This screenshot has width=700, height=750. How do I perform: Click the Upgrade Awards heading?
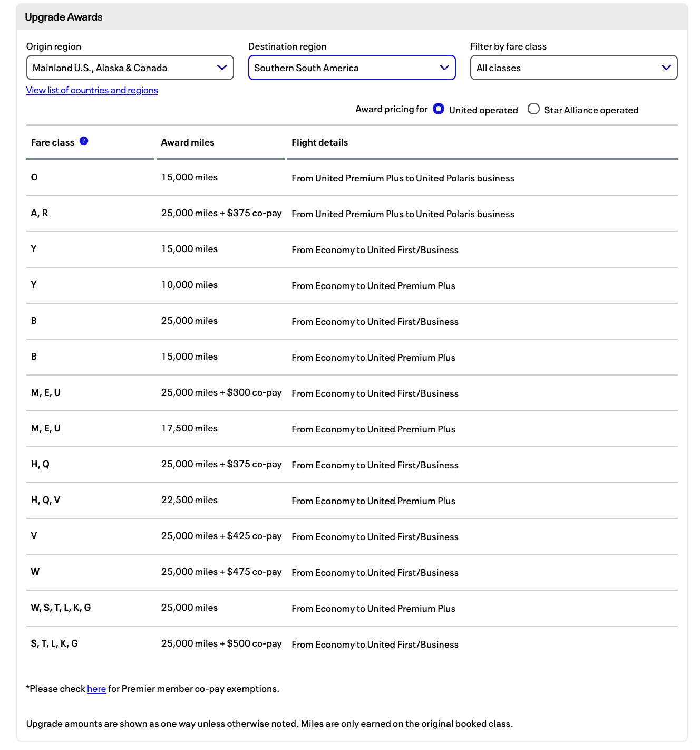point(64,17)
